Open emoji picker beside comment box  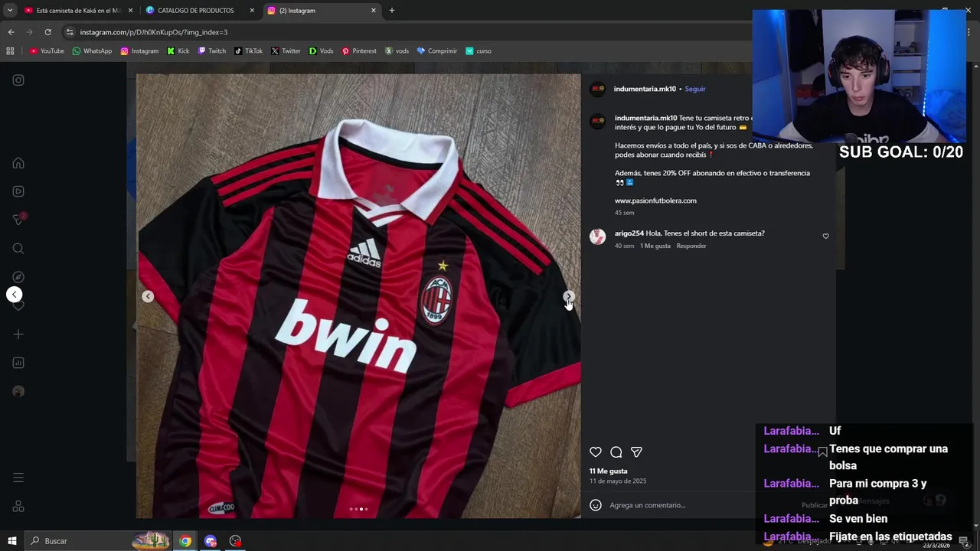click(x=596, y=505)
